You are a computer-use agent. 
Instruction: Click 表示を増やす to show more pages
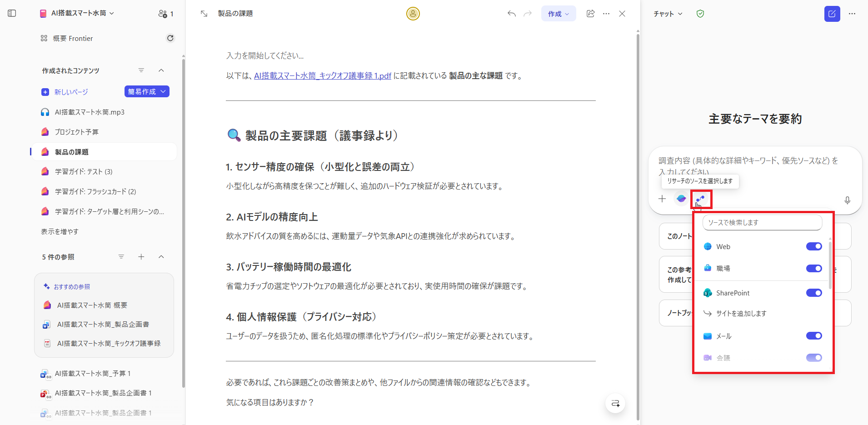pyautogui.click(x=59, y=231)
